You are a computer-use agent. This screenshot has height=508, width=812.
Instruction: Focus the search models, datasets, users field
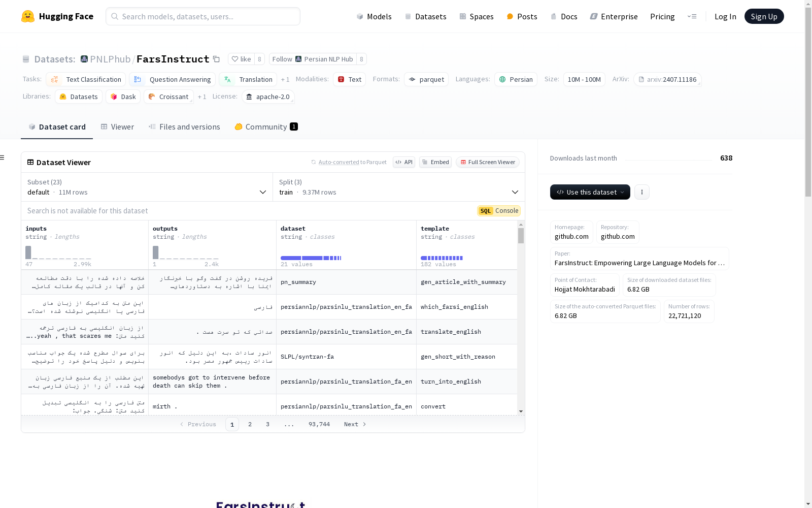pyautogui.click(x=203, y=16)
